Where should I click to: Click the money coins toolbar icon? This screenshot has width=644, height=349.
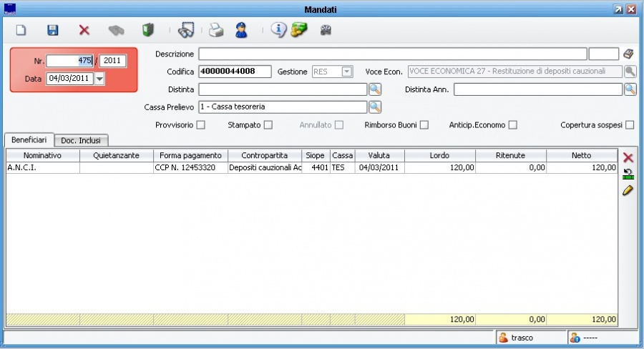coord(298,30)
